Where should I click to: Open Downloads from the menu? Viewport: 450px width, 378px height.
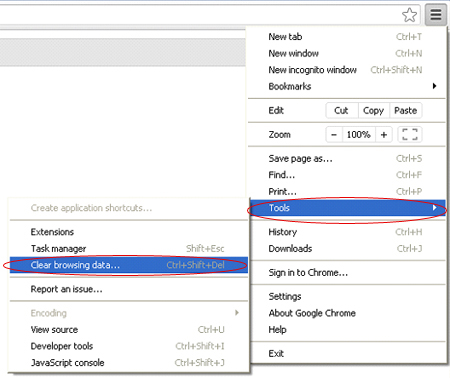tap(347, 249)
